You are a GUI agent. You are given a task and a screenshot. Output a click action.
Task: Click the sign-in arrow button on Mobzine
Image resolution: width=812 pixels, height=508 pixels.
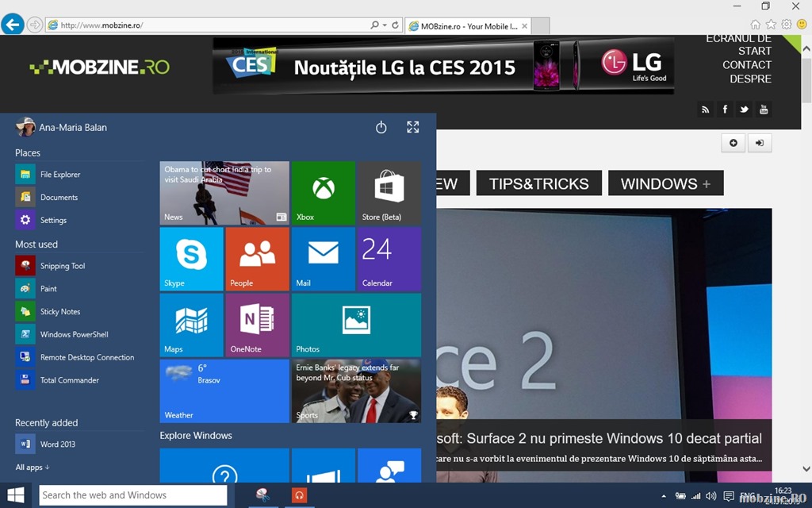coord(759,143)
